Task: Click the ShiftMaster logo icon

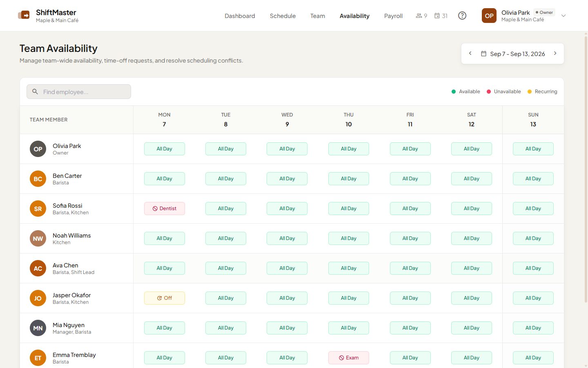Action: [24, 16]
